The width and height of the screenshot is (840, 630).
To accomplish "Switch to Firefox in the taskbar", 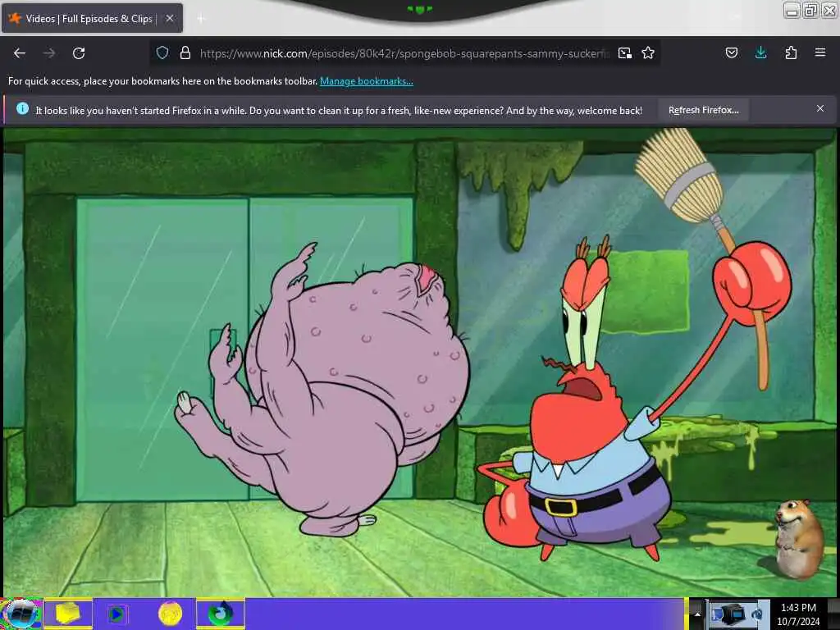I will [220, 614].
